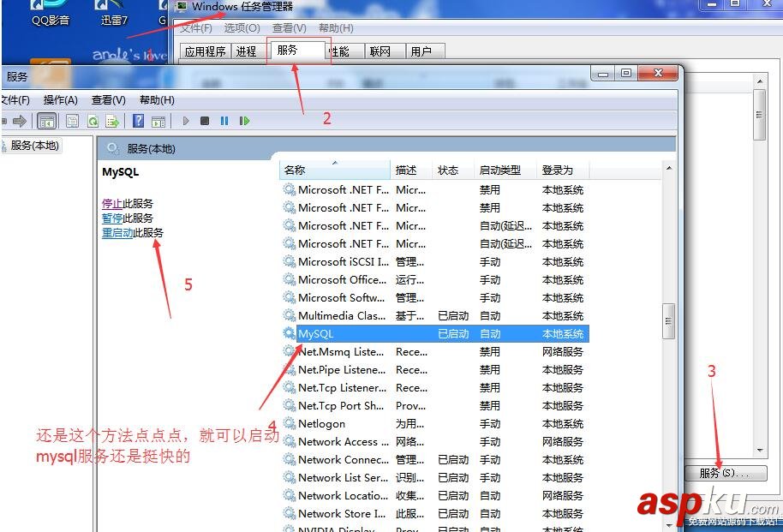Click the Task Manager vertical scrollbar thumb

tap(760, 115)
